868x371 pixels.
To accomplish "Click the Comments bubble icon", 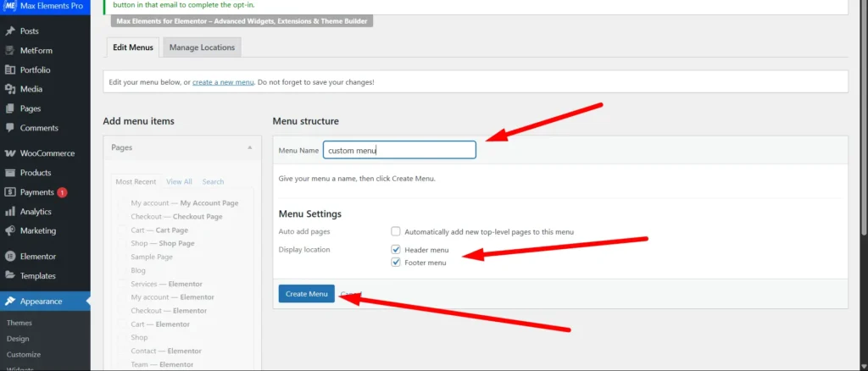I will [x=10, y=128].
